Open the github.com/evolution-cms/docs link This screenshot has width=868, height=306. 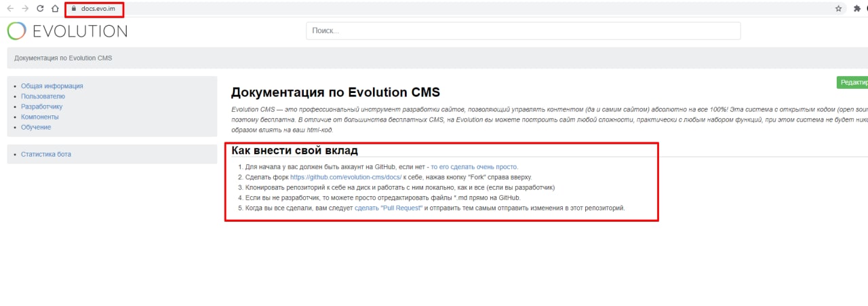(x=346, y=177)
